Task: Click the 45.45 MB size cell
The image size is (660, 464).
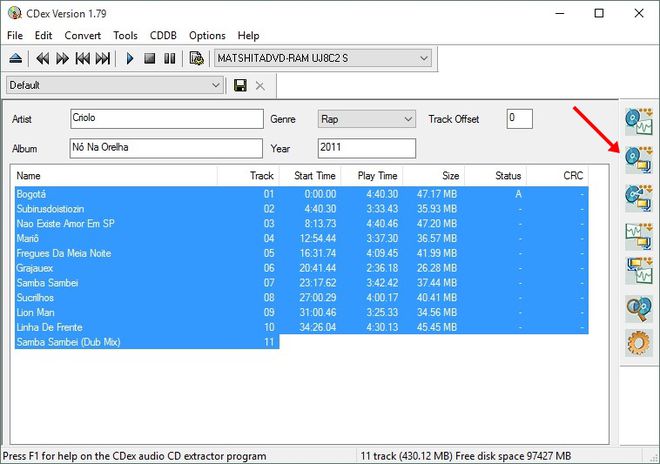Action: [437, 327]
